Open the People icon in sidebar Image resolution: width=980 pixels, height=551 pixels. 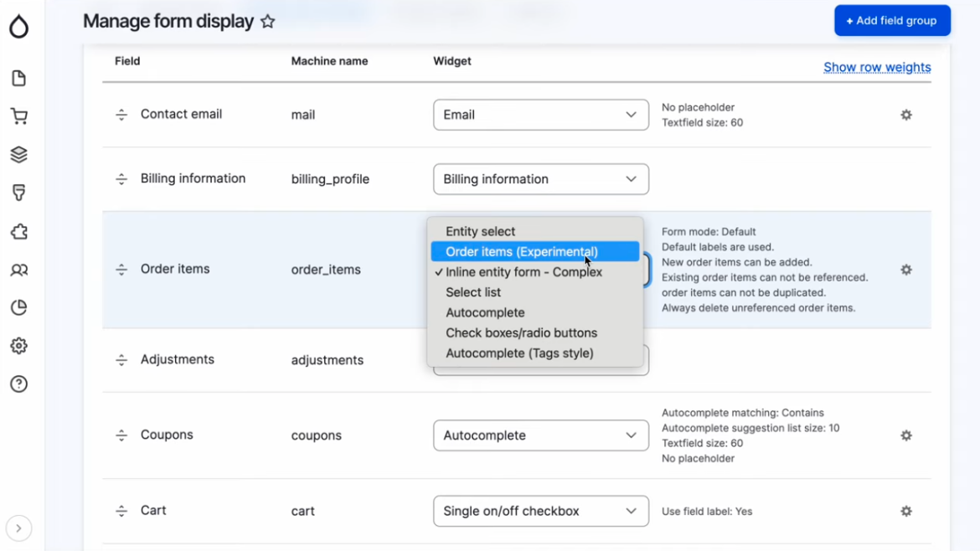pyautogui.click(x=18, y=270)
